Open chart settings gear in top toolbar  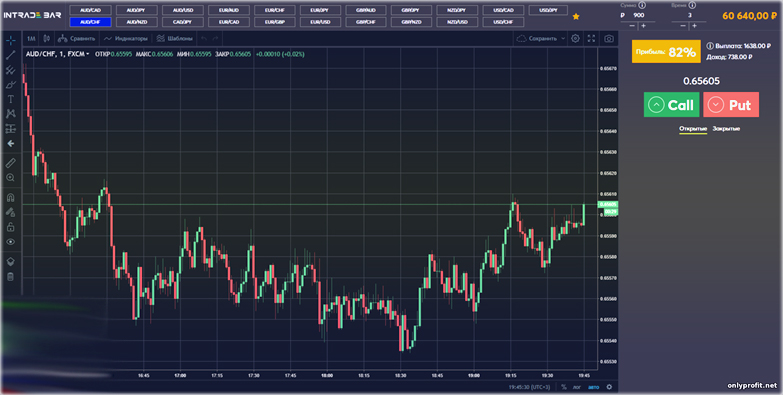pyautogui.click(x=575, y=38)
